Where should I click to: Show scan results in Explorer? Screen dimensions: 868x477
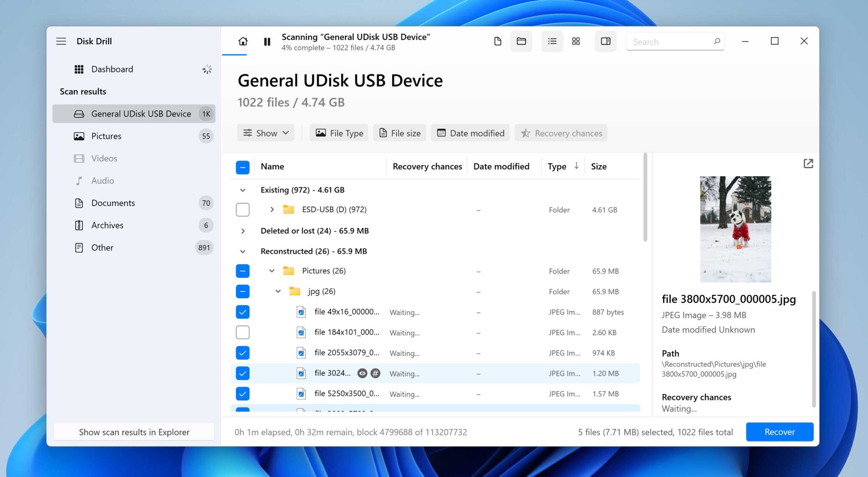pos(134,432)
